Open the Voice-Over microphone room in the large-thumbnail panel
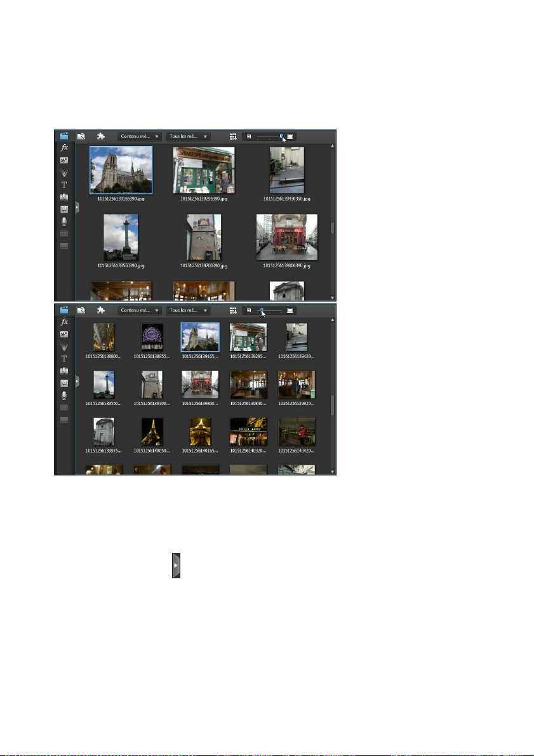 tap(63, 222)
